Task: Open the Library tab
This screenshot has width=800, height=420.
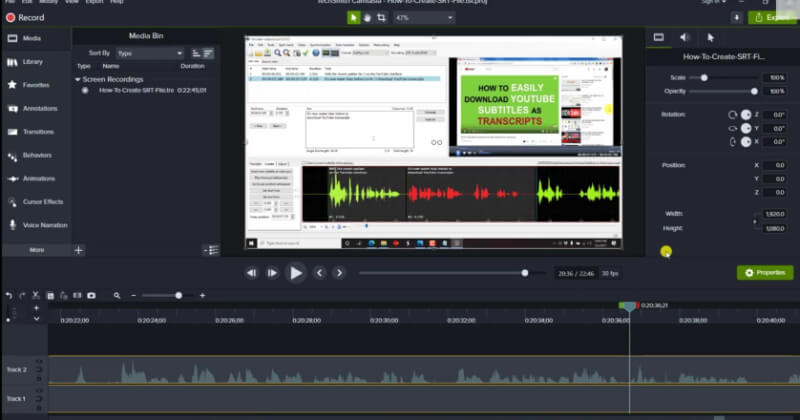Action: [x=36, y=62]
